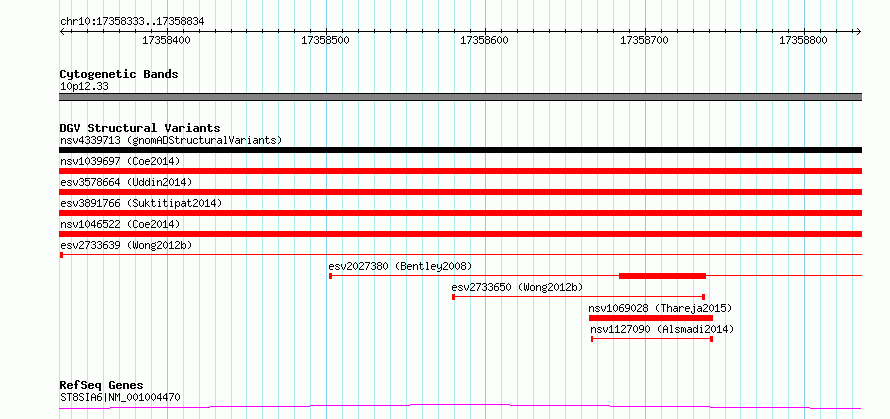Select the thin esv2733639 variant line
This screenshot has height=419, width=890.
(461, 255)
